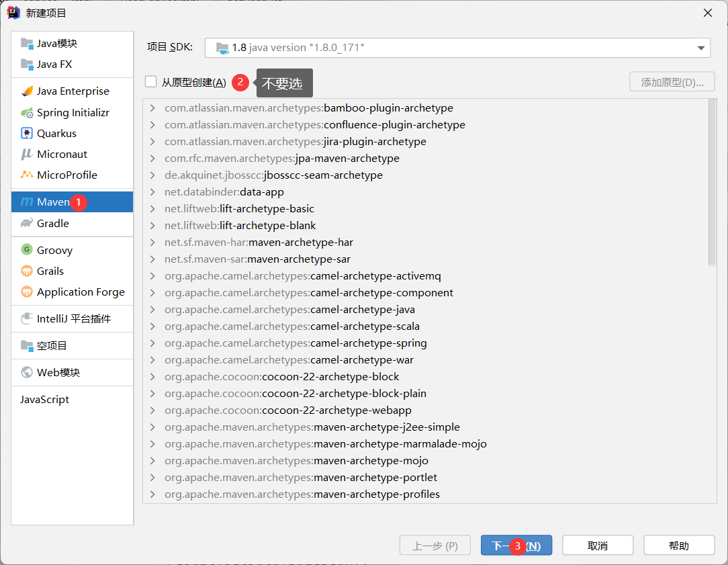Expand the camel-archetype-activemq node

(x=152, y=275)
